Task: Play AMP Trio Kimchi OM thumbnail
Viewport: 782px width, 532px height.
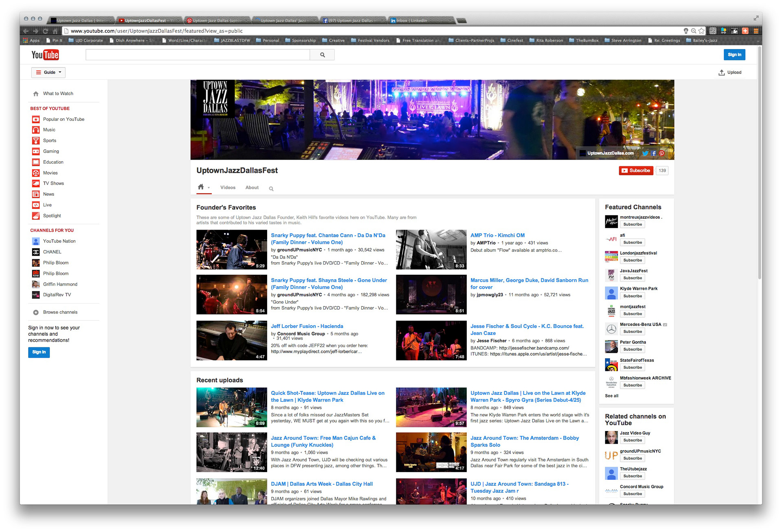Action: coord(431,250)
